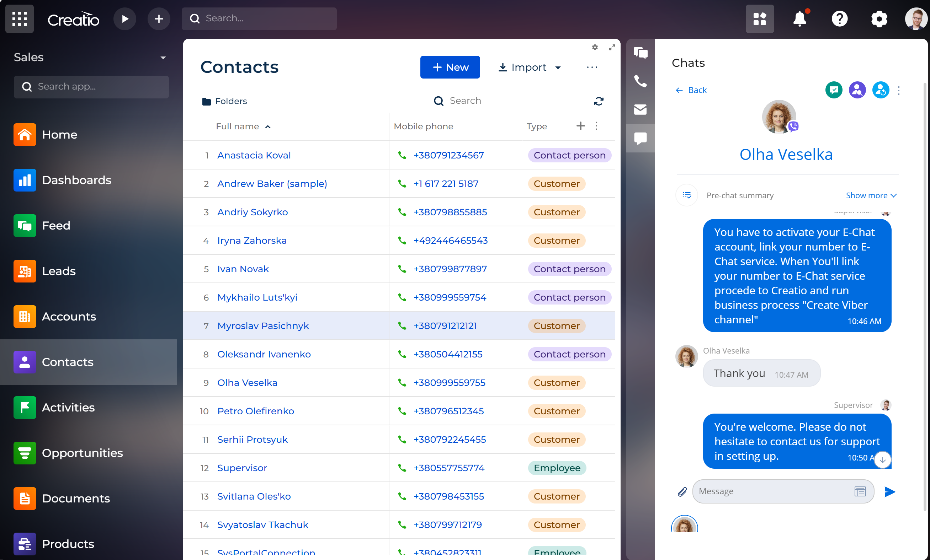Refresh the Contacts list
The width and height of the screenshot is (930, 560).
click(599, 101)
